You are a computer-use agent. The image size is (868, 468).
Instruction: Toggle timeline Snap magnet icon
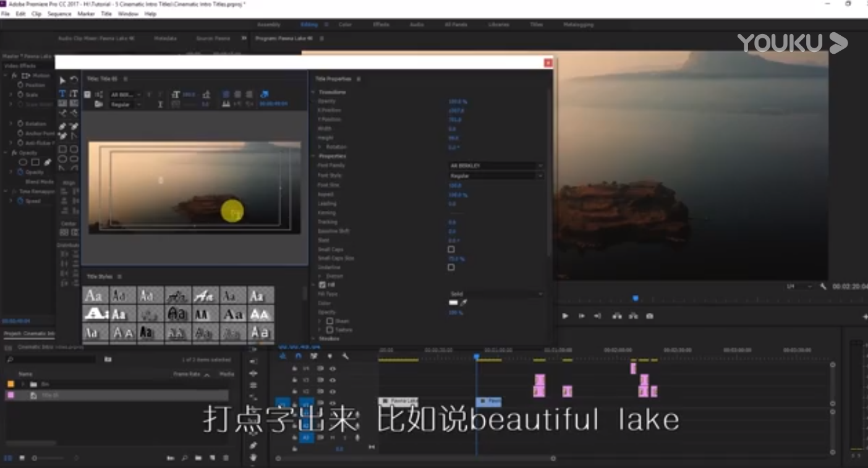point(298,356)
